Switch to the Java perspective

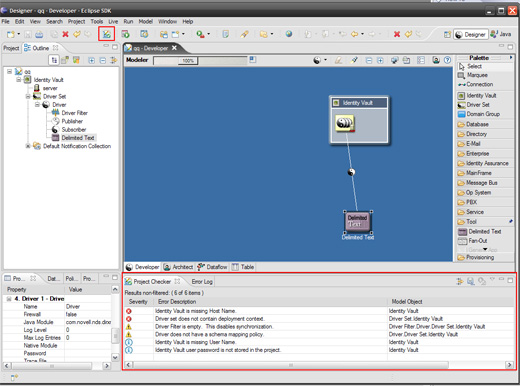tap(500, 34)
